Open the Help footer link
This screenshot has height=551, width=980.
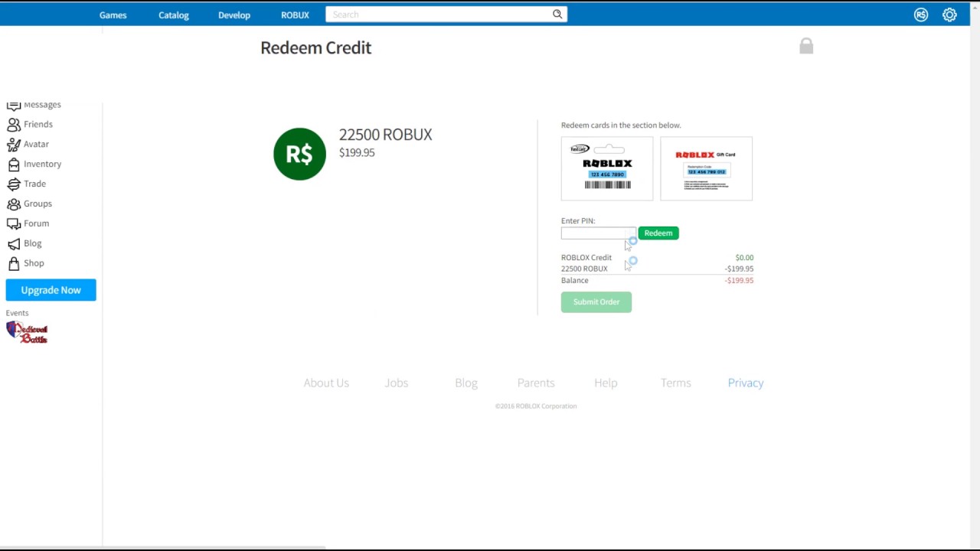point(606,383)
